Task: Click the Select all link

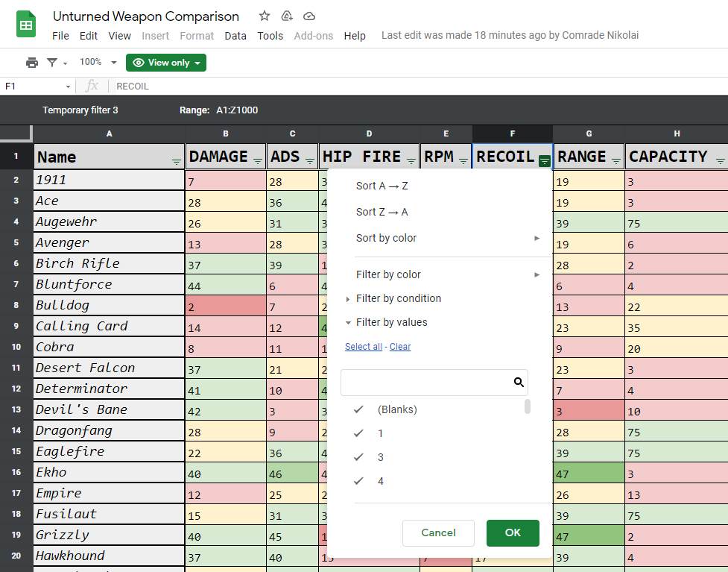Action: [364, 347]
